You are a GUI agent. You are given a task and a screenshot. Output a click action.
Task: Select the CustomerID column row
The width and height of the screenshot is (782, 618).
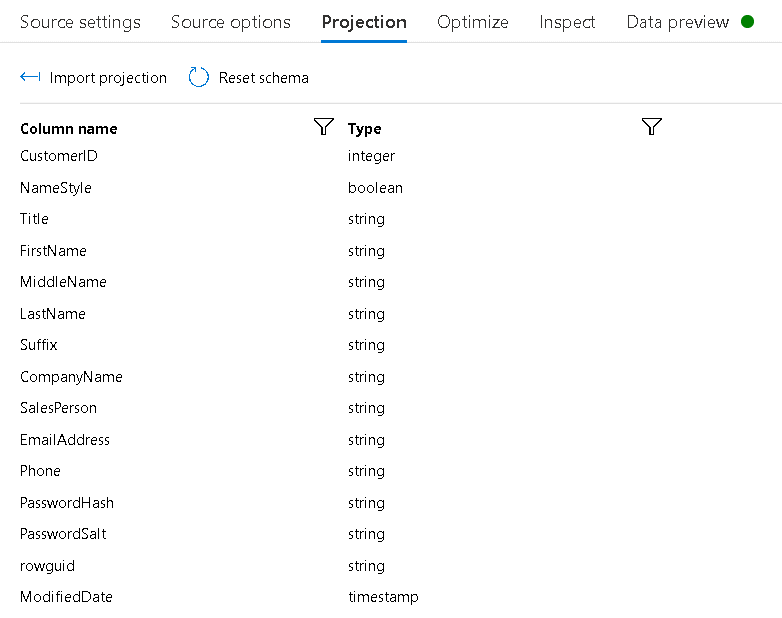pos(341,156)
